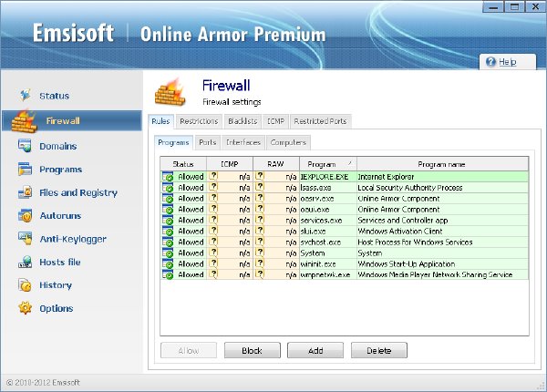Viewport: 547px width, 392px height.
Task: Click the large Firewall header icon
Action: (170, 92)
